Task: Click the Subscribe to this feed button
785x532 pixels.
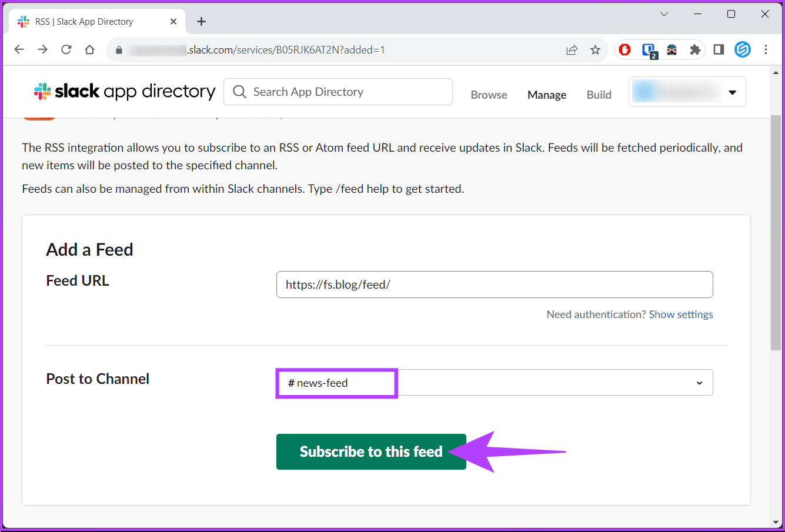Action: point(371,451)
